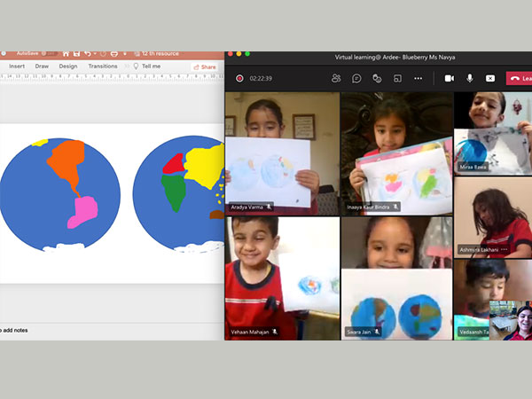Click the reactions icon in the meeting toolbar
This screenshot has height=399, width=532.
[x=377, y=78]
